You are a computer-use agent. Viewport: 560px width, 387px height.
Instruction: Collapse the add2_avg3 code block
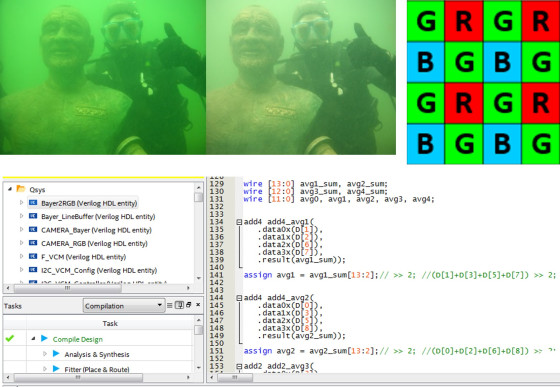pyautogui.click(x=239, y=366)
